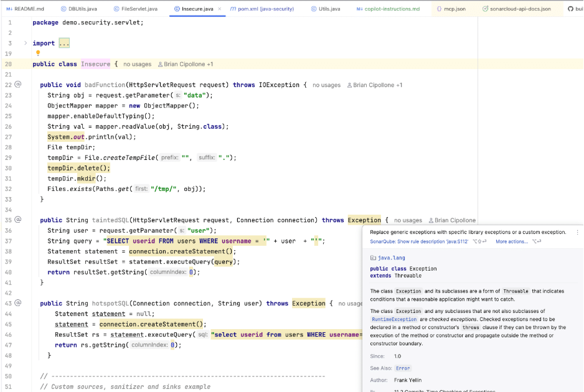Expand the folded import statements
Viewport: 584px width, 392px height.
(x=25, y=44)
